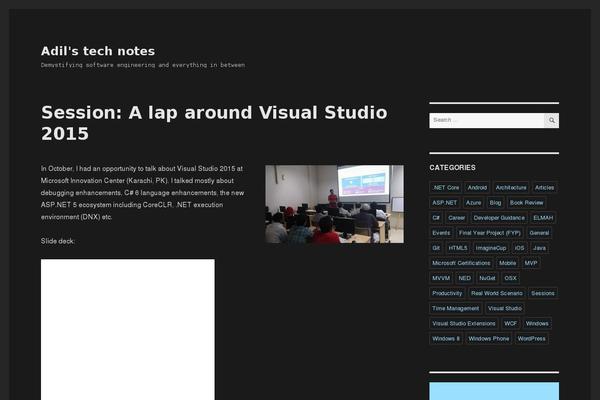Open the Adil's tech notes site title
The height and width of the screenshot is (400, 600).
click(98, 51)
